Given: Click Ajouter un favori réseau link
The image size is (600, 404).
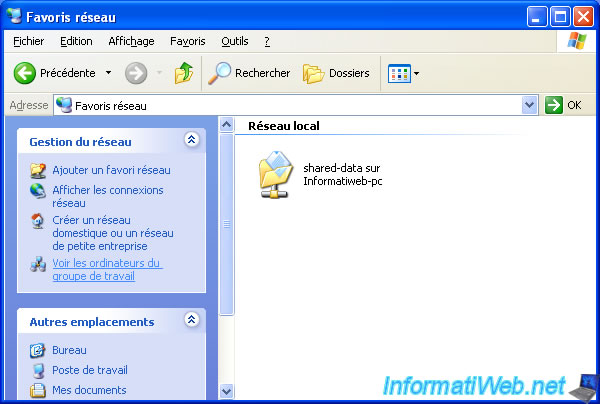Looking at the screenshot, I should tap(111, 170).
